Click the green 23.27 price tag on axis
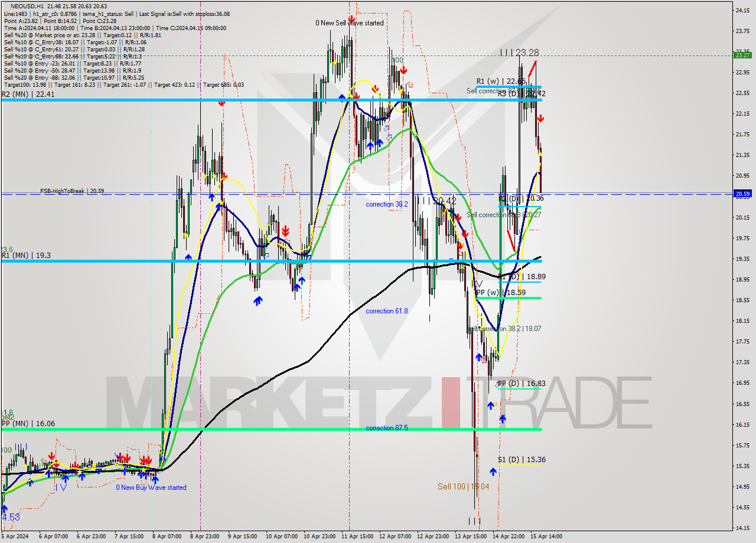 742,55
